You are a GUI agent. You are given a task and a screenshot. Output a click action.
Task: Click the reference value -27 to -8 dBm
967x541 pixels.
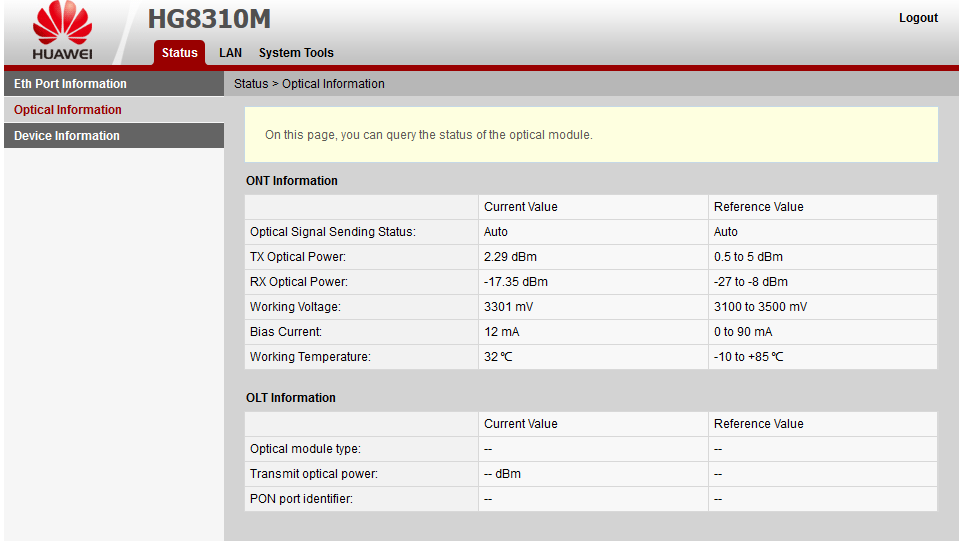(x=751, y=282)
